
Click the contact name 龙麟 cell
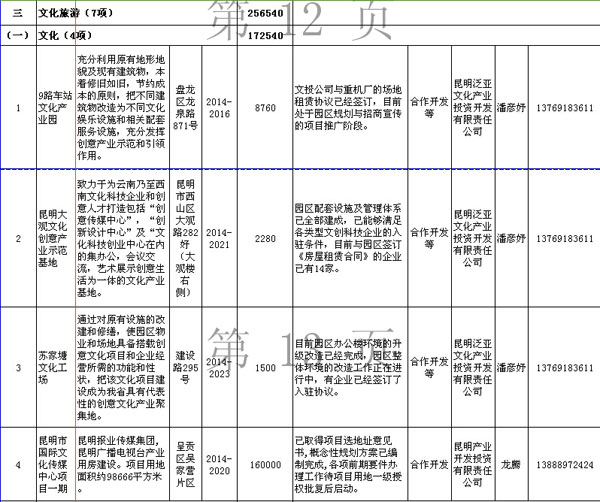click(x=513, y=464)
